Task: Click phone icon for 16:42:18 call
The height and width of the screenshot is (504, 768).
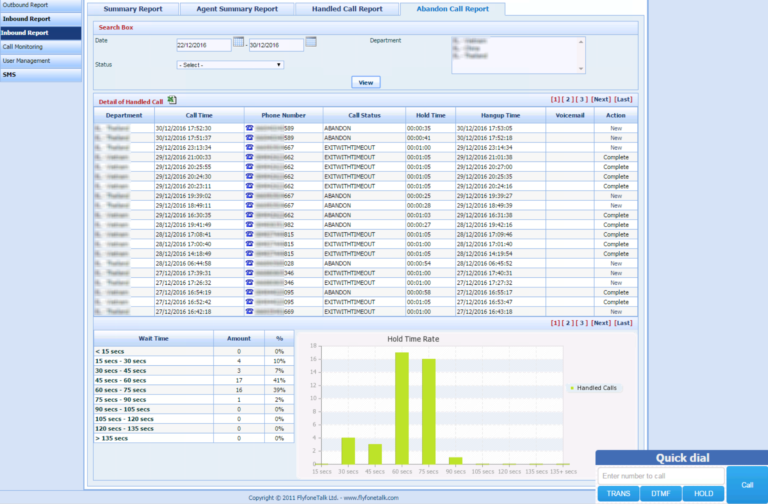Action: (249, 311)
